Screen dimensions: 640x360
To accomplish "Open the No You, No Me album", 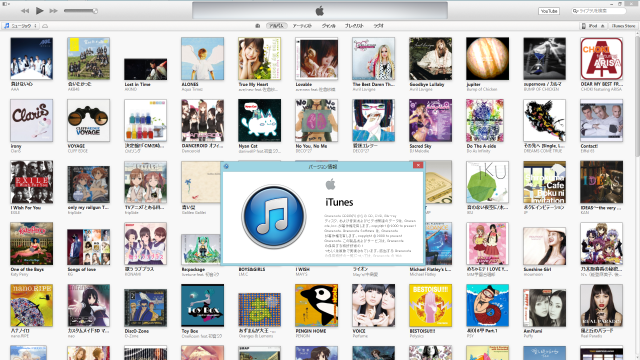I will coord(316,120).
